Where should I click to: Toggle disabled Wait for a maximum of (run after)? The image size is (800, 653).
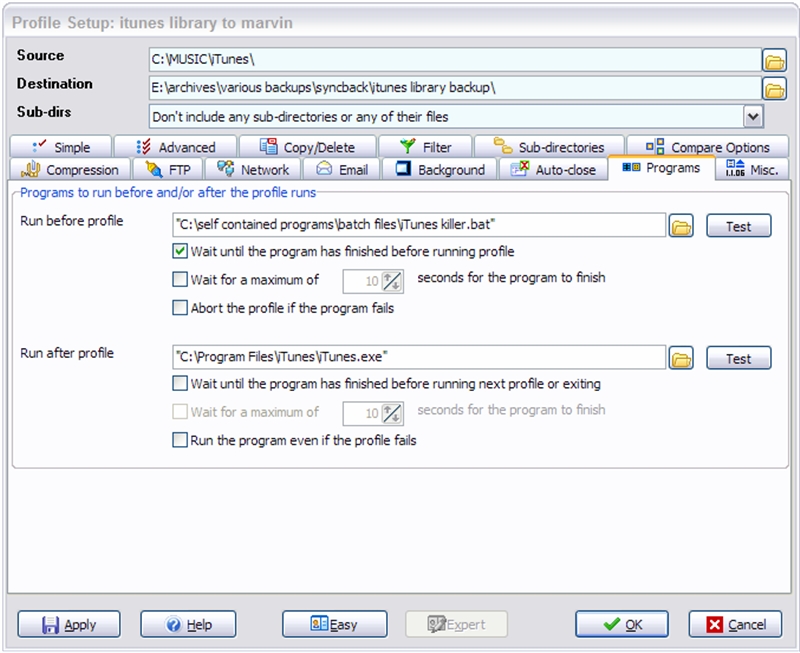coord(180,412)
